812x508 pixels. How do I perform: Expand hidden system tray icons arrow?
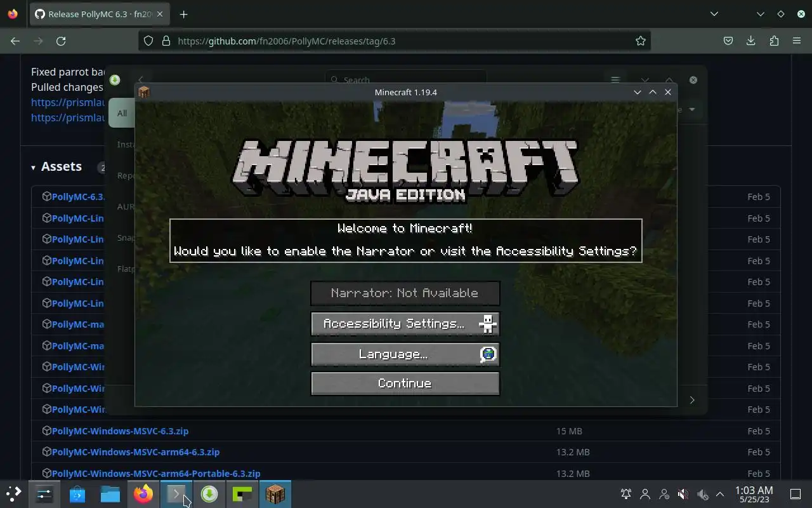pyautogui.click(x=720, y=494)
